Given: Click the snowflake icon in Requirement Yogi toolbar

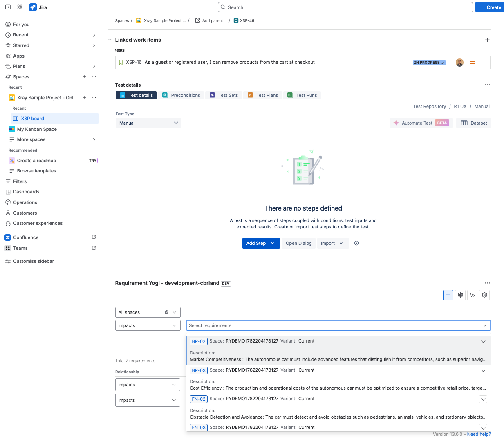Looking at the screenshot, I should point(460,295).
